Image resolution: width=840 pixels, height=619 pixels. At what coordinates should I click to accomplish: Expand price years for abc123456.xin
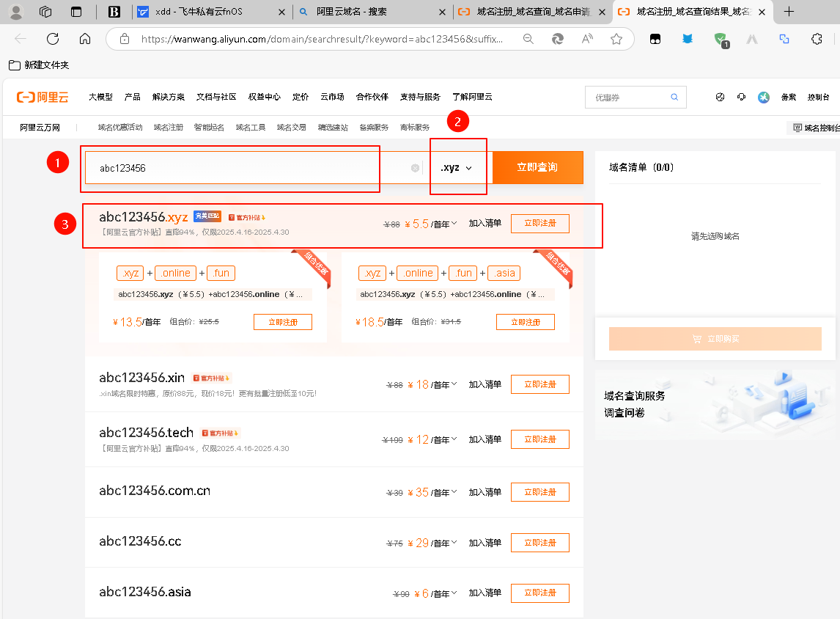point(454,384)
